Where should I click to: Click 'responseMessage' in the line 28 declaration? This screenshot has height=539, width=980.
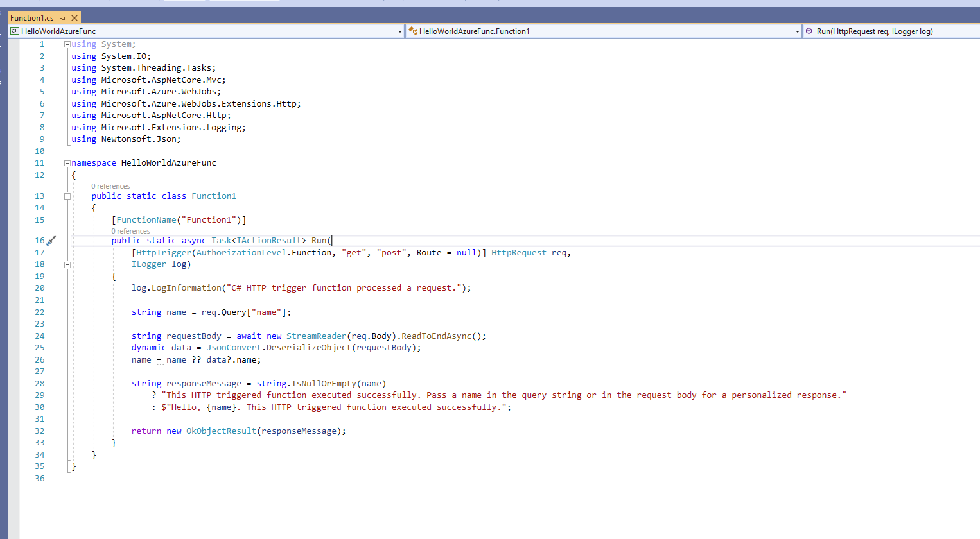[x=204, y=384]
